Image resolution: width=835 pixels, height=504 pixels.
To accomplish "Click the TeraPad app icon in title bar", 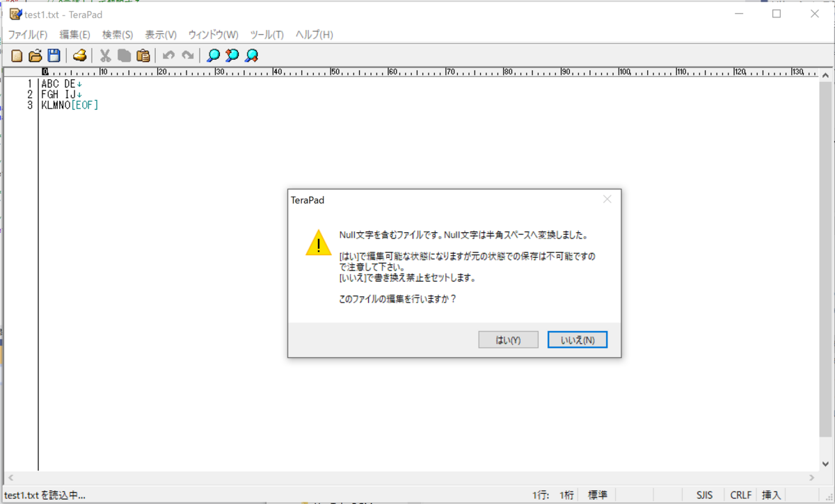I will [15, 14].
